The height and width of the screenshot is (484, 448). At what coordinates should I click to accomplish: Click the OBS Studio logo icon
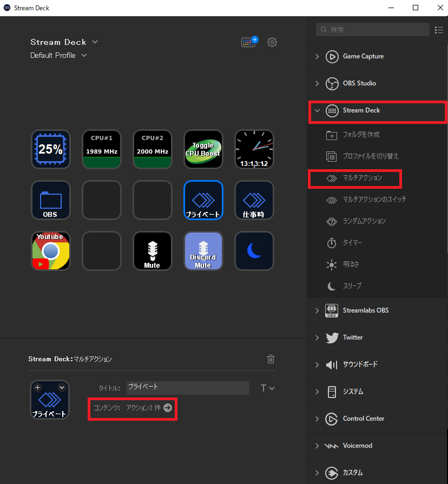[332, 84]
